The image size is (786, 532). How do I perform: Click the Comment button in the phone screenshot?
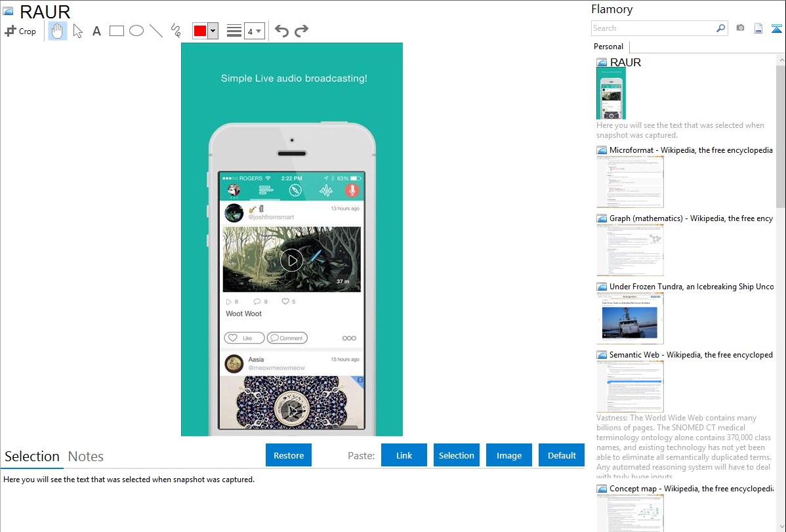pos(287,338)
